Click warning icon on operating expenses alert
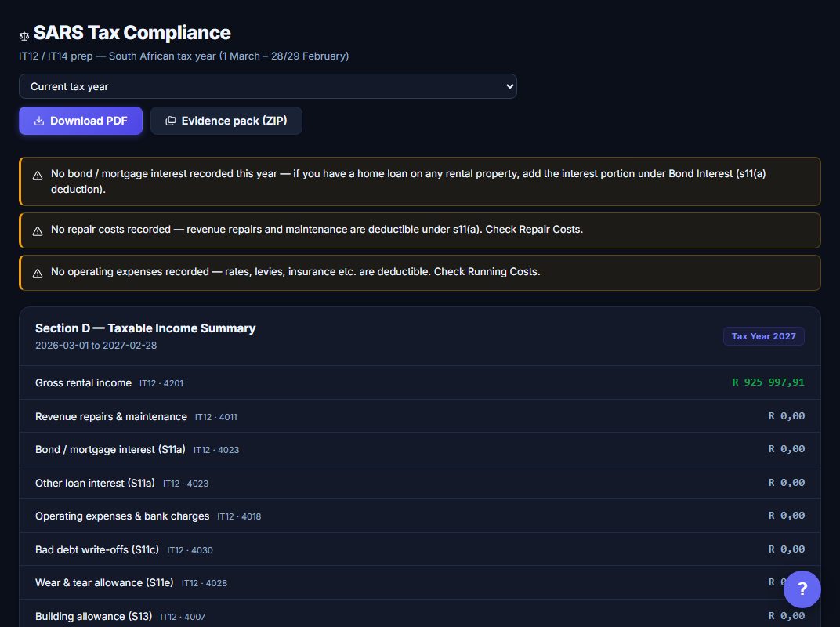This screenshot has height=627, width=840. tap(38, 274)
